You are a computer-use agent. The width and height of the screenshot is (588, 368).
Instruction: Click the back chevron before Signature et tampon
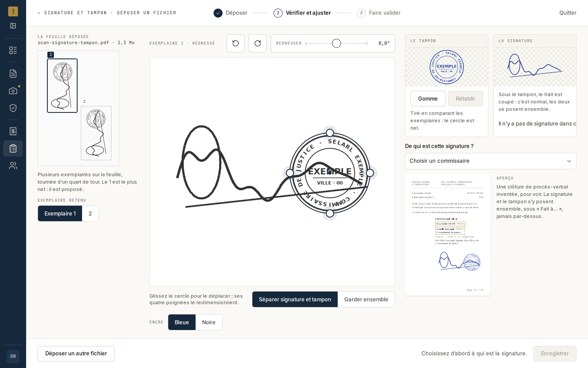39,13
